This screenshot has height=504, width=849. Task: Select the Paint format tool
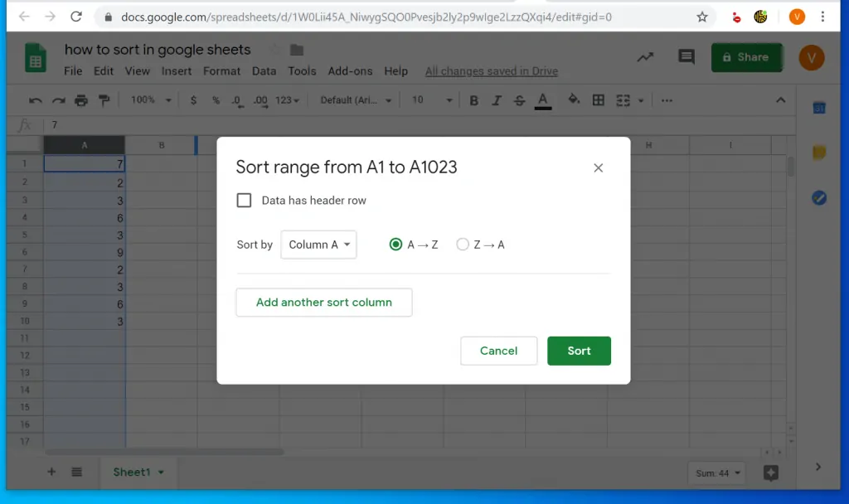[x=105, y=99]
